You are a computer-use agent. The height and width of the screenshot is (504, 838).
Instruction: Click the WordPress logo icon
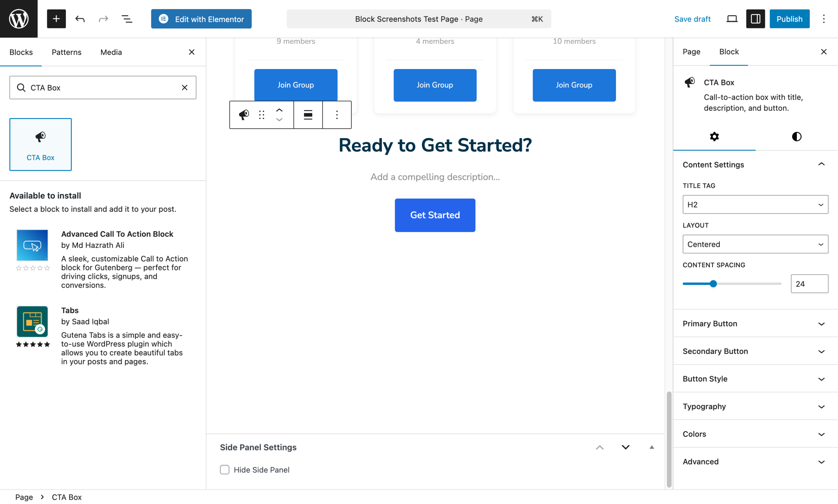pyautogui.click(x=18, y=18)
